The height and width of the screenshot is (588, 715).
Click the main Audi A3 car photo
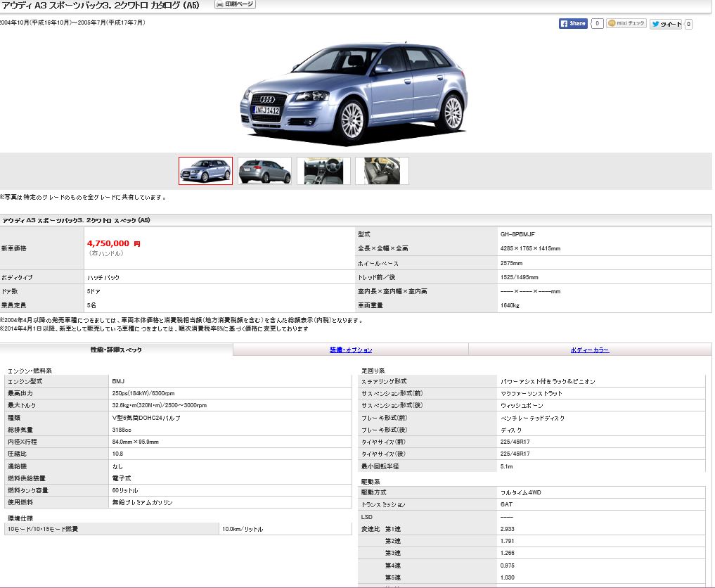click(354, 93)
